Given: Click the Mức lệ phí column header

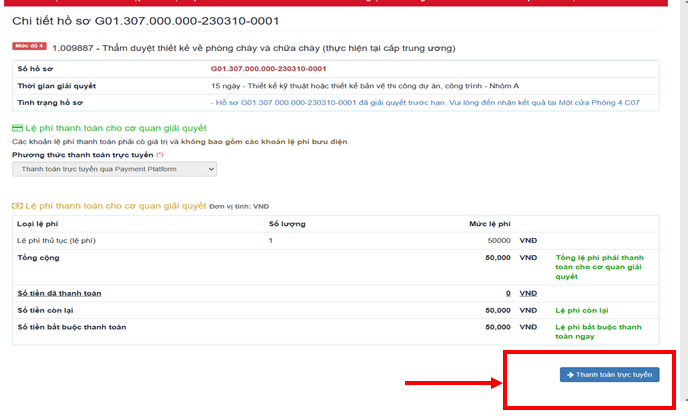Looking at the screenshot, I should pos(489,224).
